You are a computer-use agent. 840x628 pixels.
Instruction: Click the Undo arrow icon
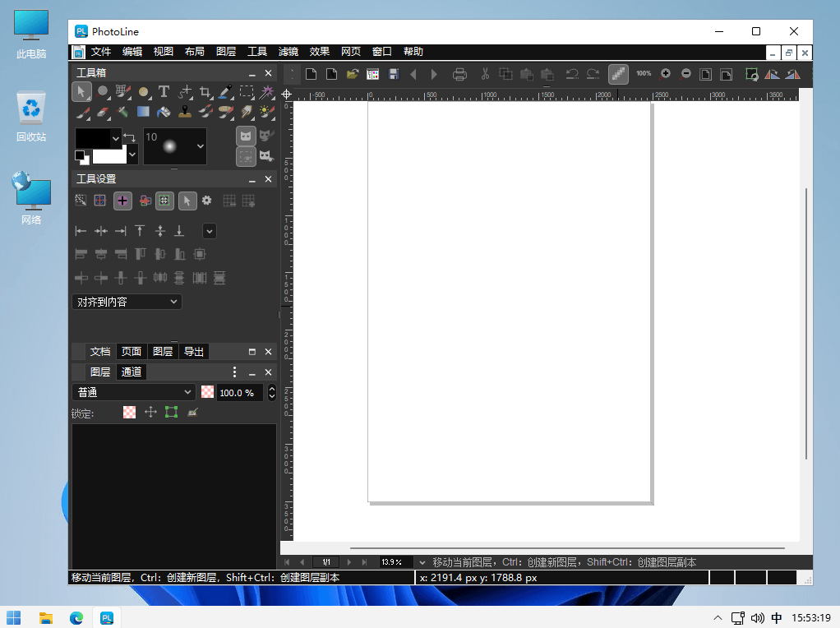pyautogui.click(x=572, y=74)
